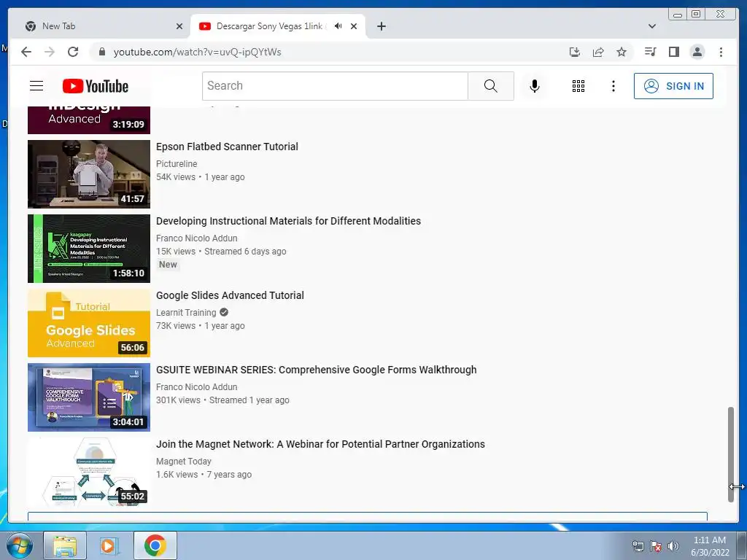This screenshot has height=560, width=747.
Task: Click the YouTube Search field
Action: [335, 86]
